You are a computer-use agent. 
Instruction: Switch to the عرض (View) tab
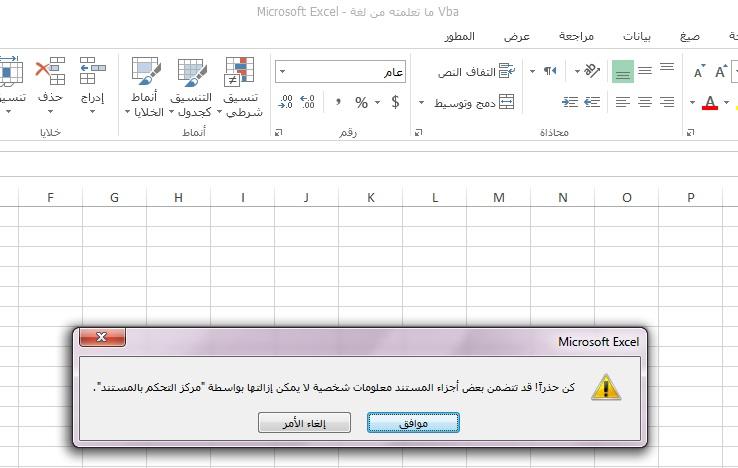pyautogui.click(x=517, y=36)
